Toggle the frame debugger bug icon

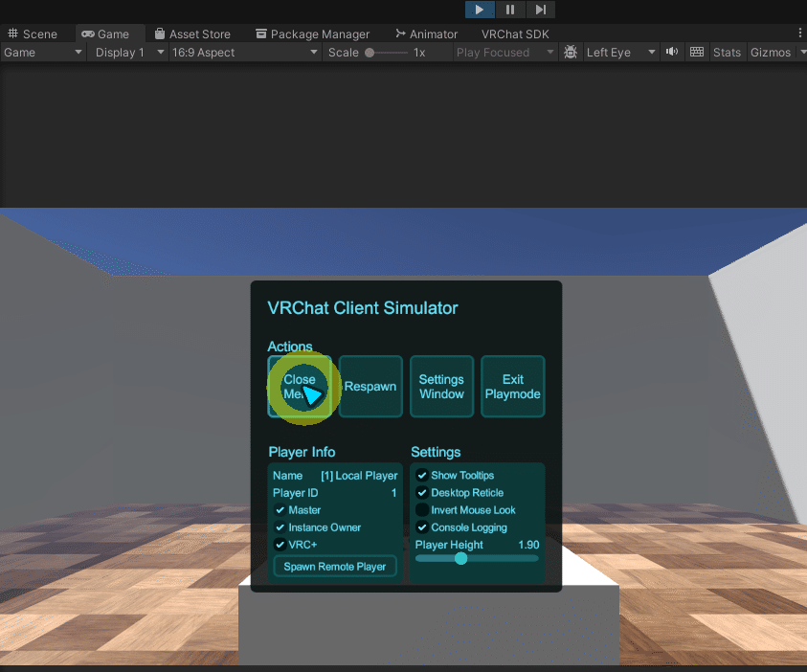coord(571,52)
